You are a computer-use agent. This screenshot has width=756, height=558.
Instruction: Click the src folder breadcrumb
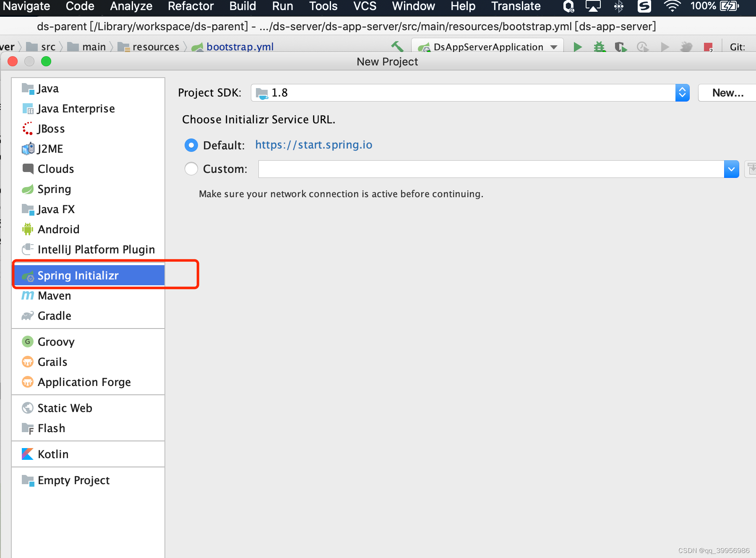click(41, 47)
